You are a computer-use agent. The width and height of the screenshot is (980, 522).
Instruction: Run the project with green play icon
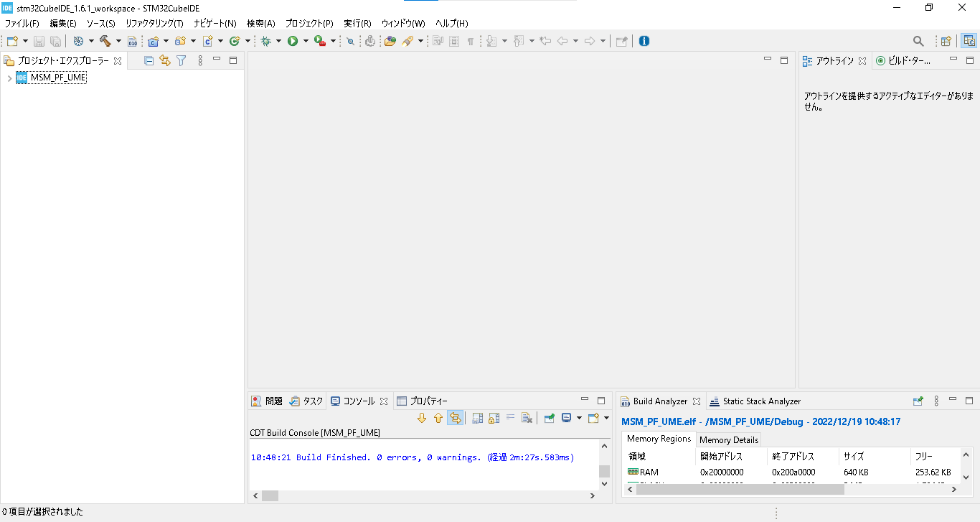coord(293,41)
